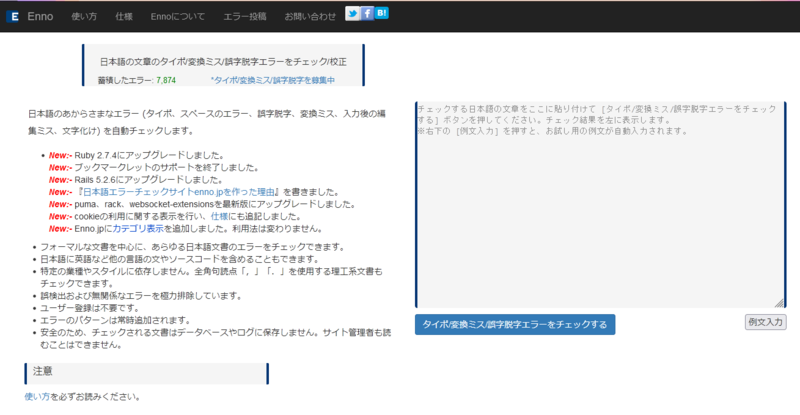Click the 例文入力 button
Viewport: 800px width, 415px height.
pos(765,322)
